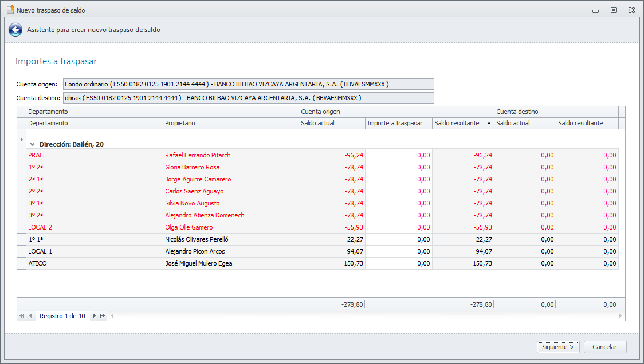Click the Cuenta destino text field
This screenshot has width=644, height=364.
[x=248, y=98]
